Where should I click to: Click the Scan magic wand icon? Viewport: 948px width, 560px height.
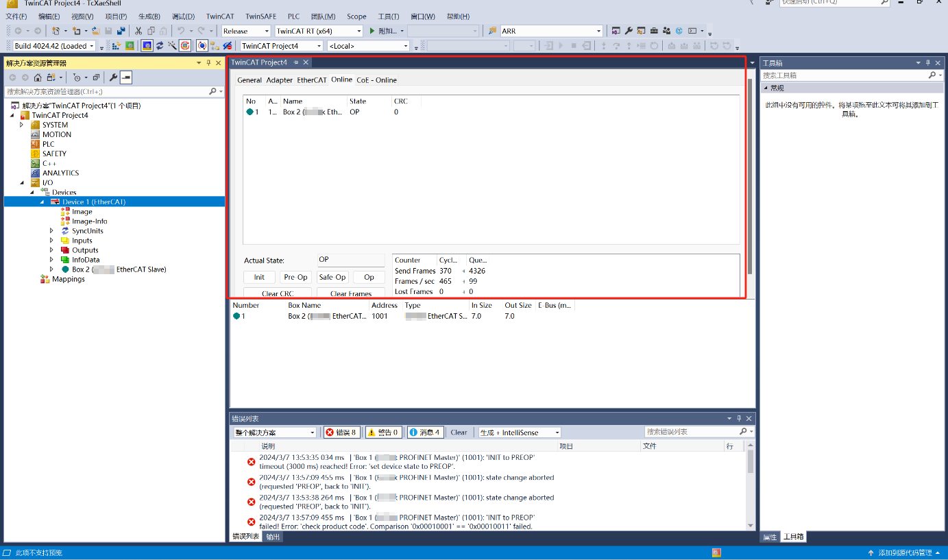click(171, 46)
